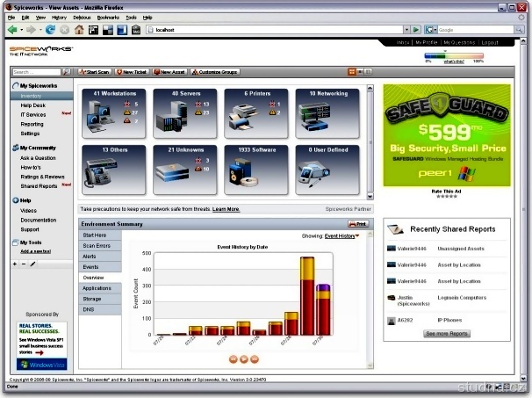Viewport: 532px width, 398px height.
Task: Click the stop loading icon
Action: pos(64,30)
